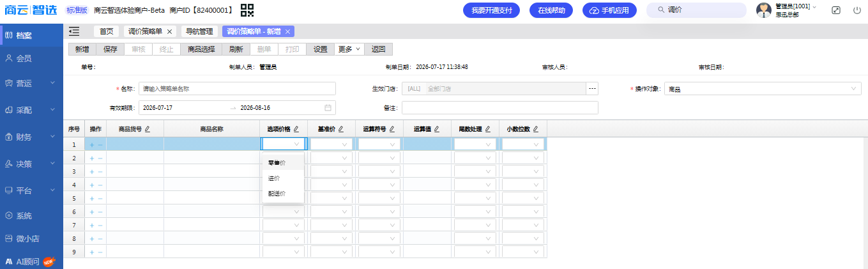Expand the 财务 sidebar menu
This screenshot has width=868, height=269.
coord(31,137)
